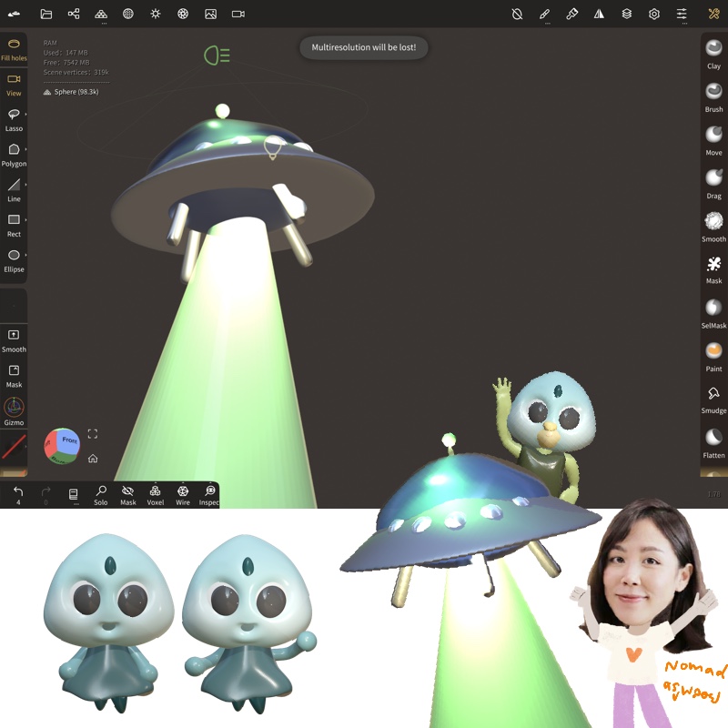Open the Post Process aperture menu
This screenshot has width=728, height=728.
pyautogui.click(x=183, y=14)
